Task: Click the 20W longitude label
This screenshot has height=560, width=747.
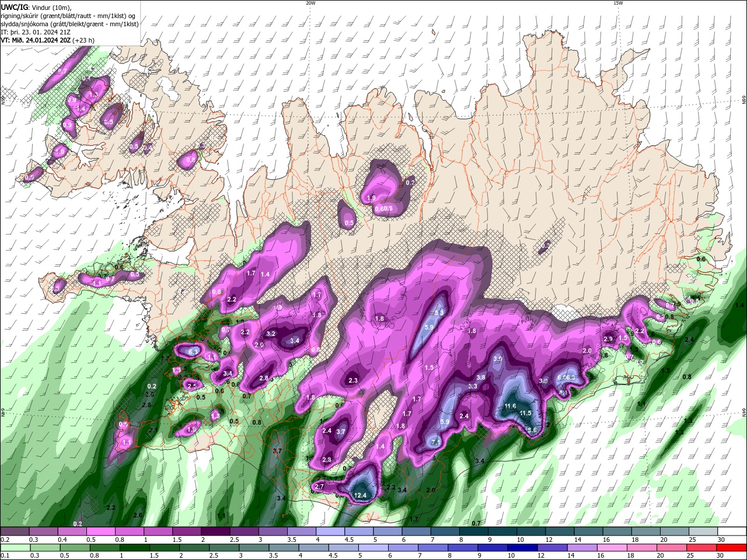Action: [310, 3]
